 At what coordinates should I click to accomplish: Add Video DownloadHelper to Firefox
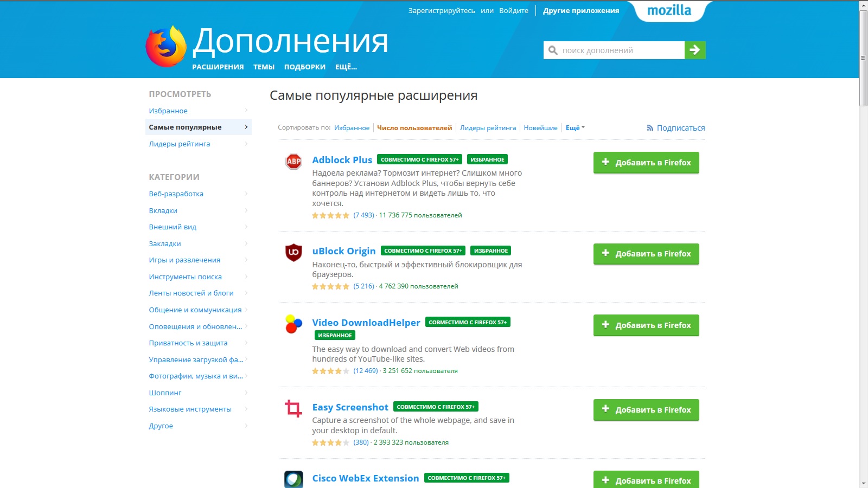646,325
